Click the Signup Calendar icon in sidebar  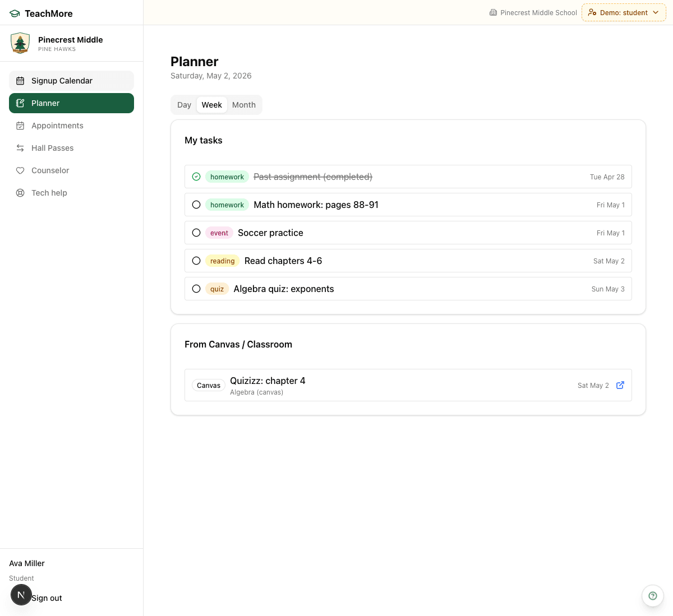(20, 81)
